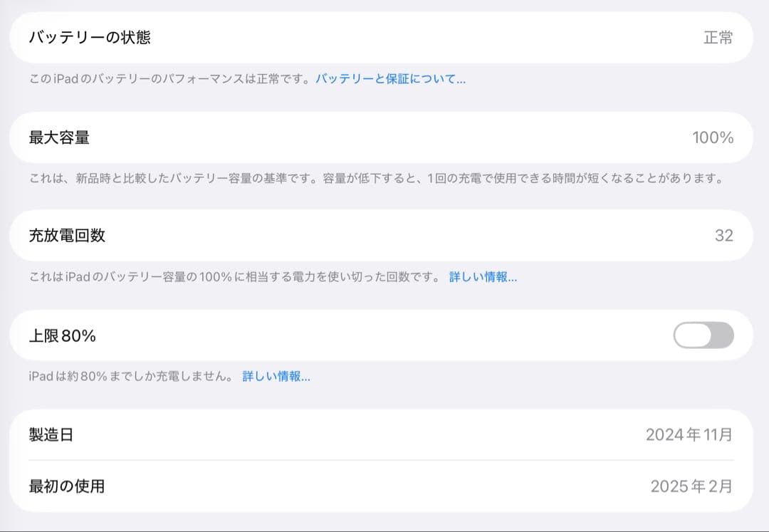Click the 2024年11月 manufacture date value

coord(689,434)
